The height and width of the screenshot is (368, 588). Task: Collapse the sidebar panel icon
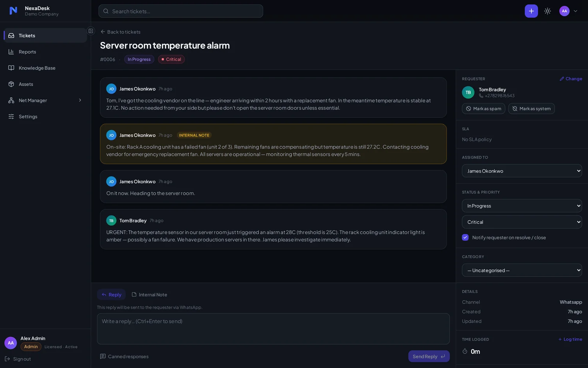91,31
